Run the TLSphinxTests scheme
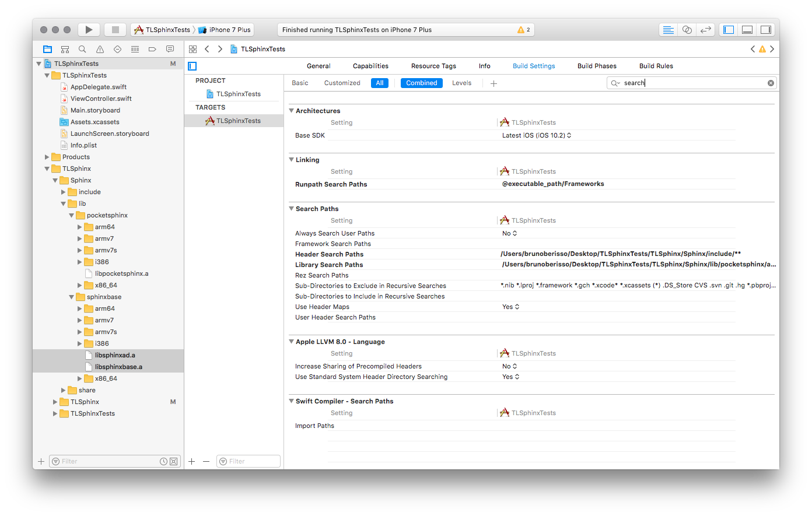 pos(89,29)
